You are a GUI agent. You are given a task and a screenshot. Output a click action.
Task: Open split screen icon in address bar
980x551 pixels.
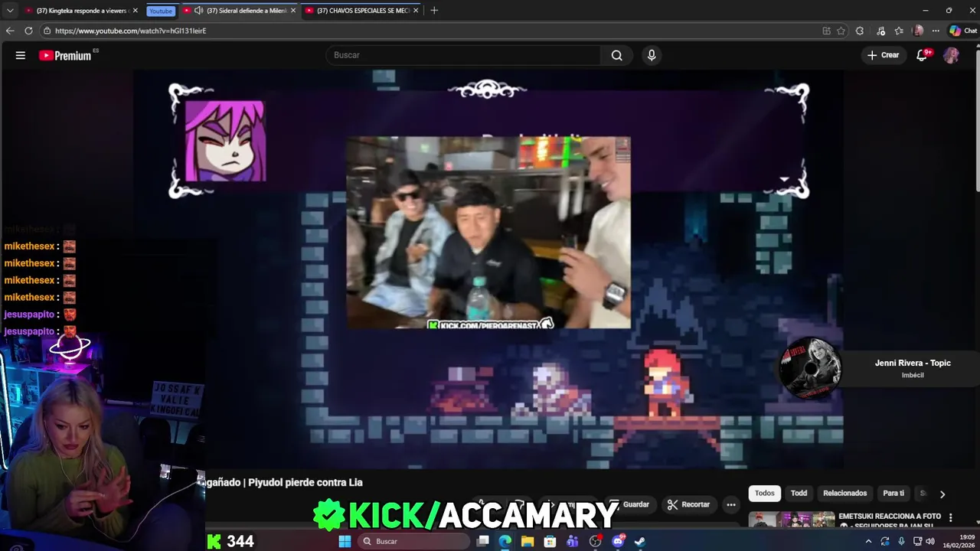tap(826, 31)
